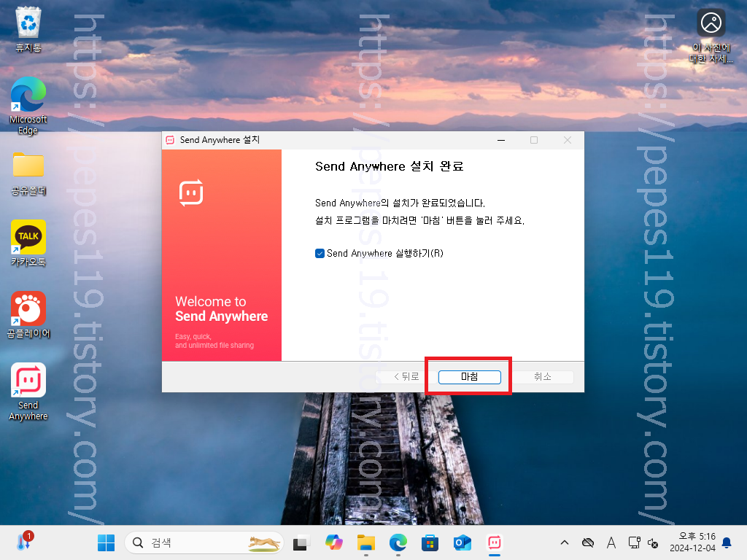Switch to Send Anywhere installer taskbar icon
This screenshot has height=560, width=747.
494,542
